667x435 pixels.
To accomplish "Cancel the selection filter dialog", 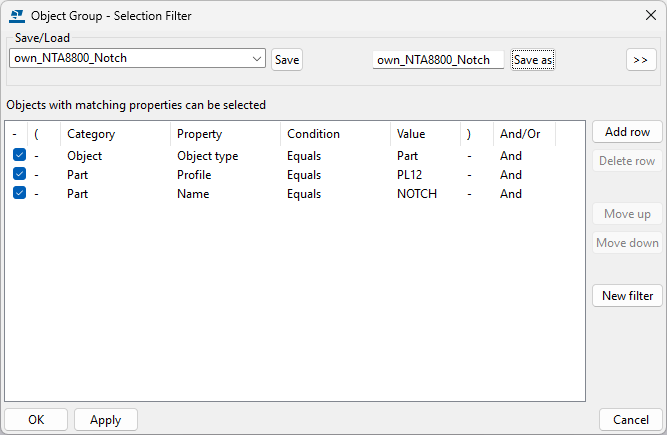I will pyautogui.click(x=631, y=420).
